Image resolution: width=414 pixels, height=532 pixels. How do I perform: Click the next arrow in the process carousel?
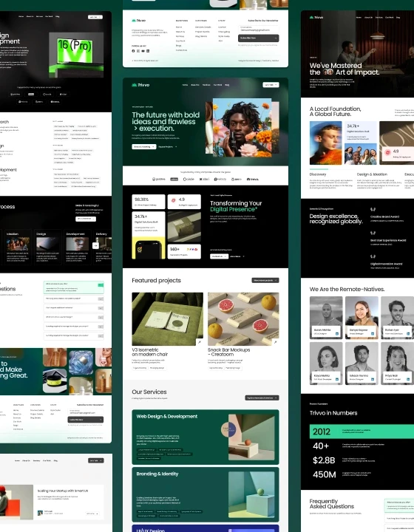(95, 245)
